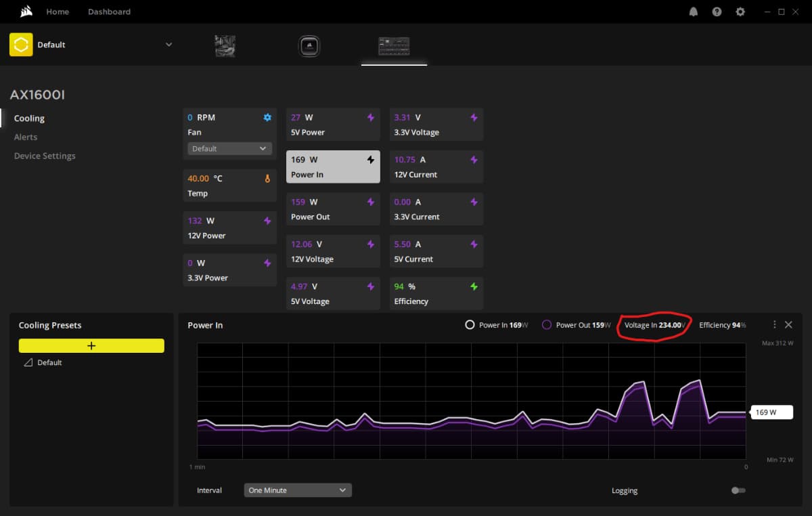Toggle the Logging switch
This screenshot has height=516, width=812.
pyautogui.click(x=738, y=490)
